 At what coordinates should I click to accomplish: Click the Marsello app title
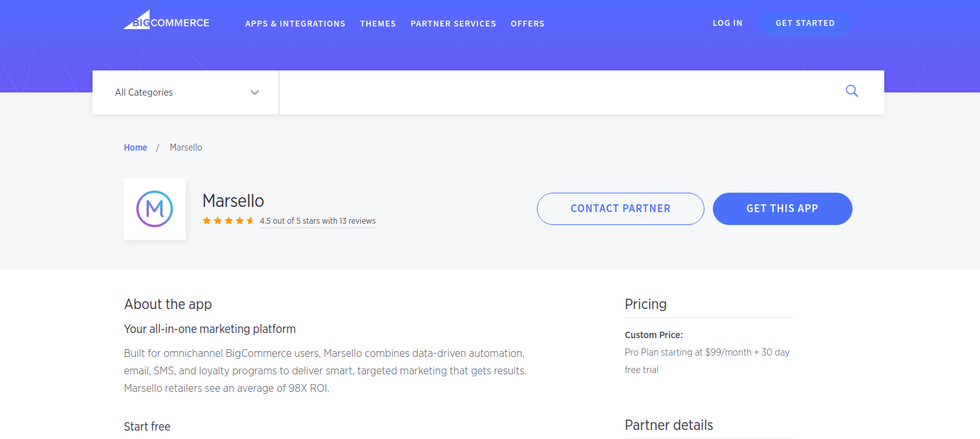[x=234, y=200]
